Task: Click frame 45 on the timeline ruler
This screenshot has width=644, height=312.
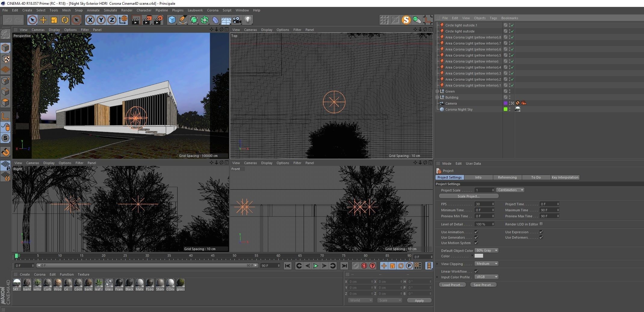Action: coord(213,256)
